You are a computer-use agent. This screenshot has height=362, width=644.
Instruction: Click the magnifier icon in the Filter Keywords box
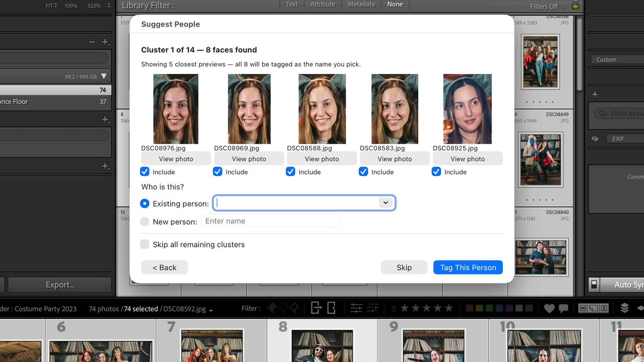pos(603,114)
